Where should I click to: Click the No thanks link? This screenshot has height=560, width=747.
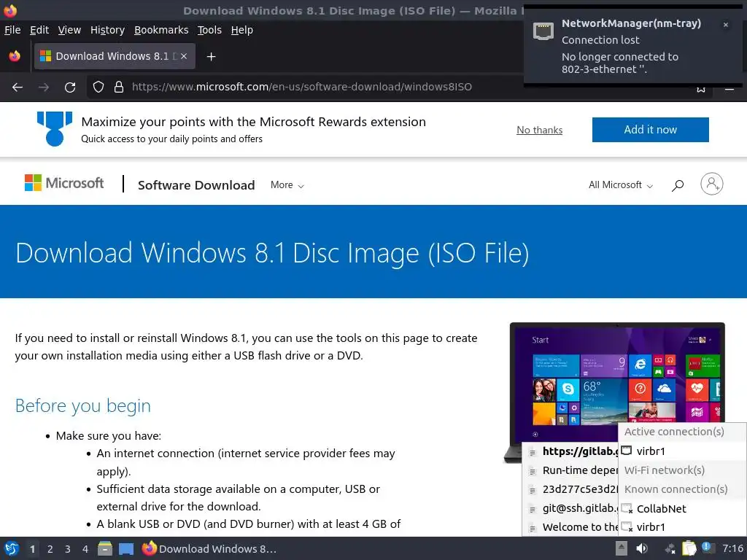tap(539, 130)
